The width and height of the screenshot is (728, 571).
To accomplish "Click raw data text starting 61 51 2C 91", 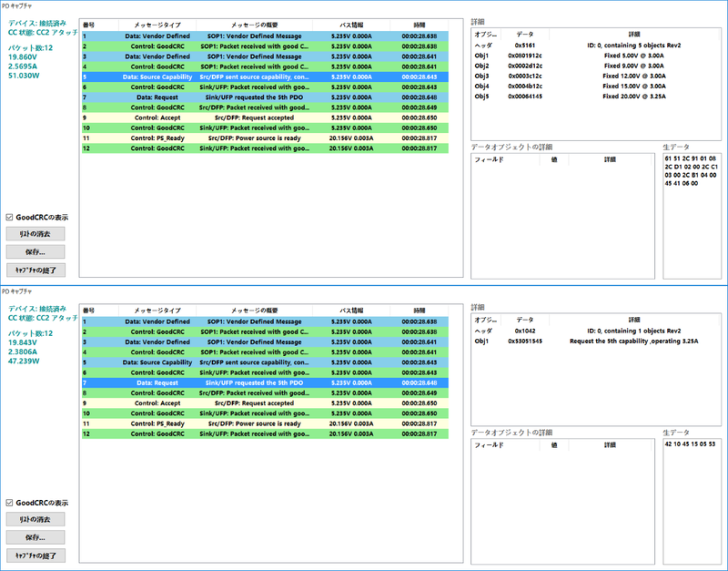I will coord(691,171).
